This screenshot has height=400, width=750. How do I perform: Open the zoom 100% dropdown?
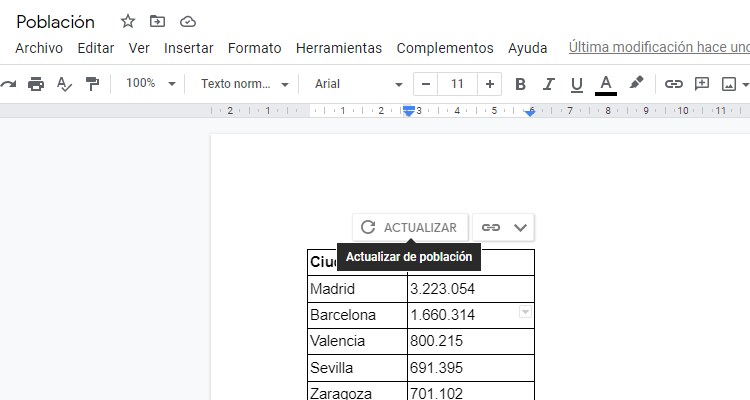[150, 84]
